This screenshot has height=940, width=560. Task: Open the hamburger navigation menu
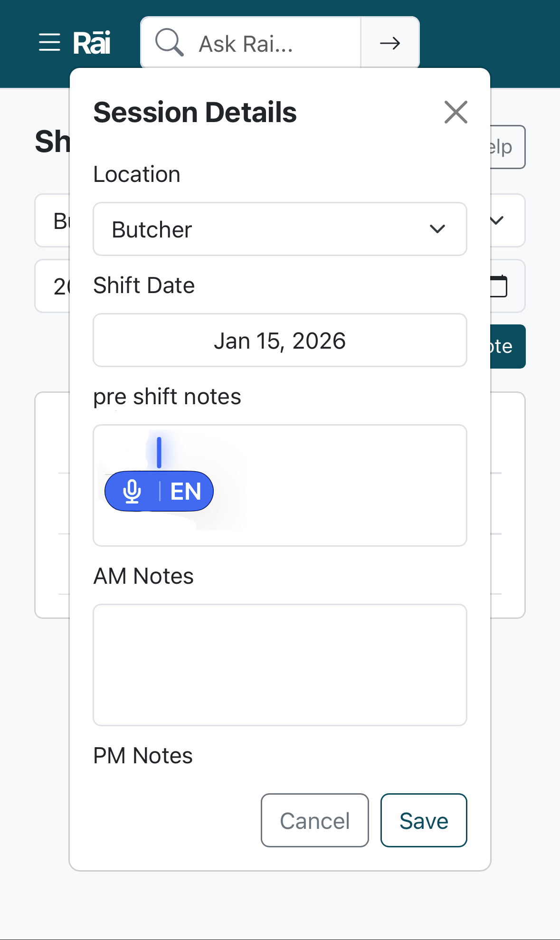coord(49,43)
